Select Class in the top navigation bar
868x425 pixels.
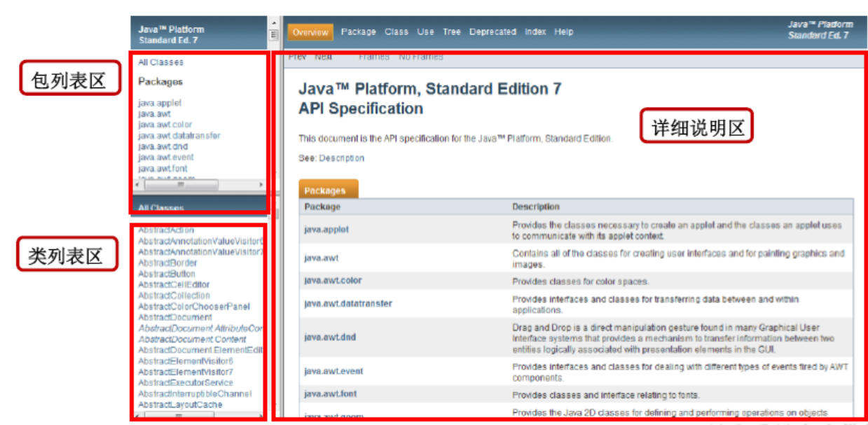(396, 32)
